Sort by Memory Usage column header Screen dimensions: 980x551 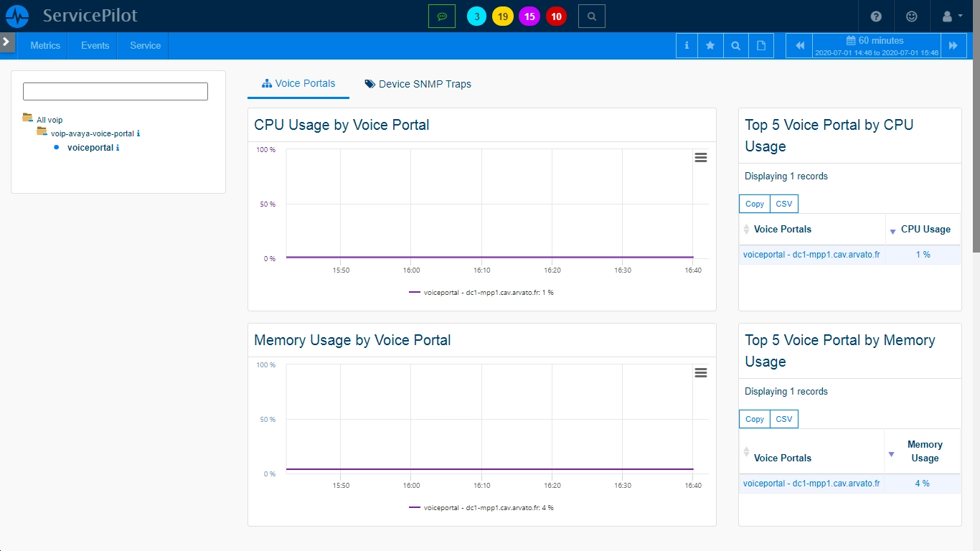tap(923, 451)
